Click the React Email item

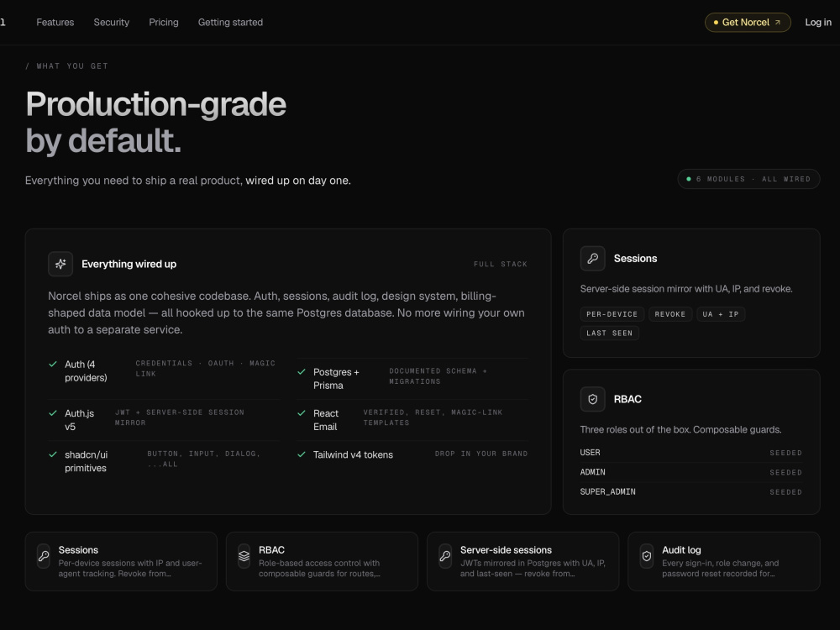[x=412, y=420]
